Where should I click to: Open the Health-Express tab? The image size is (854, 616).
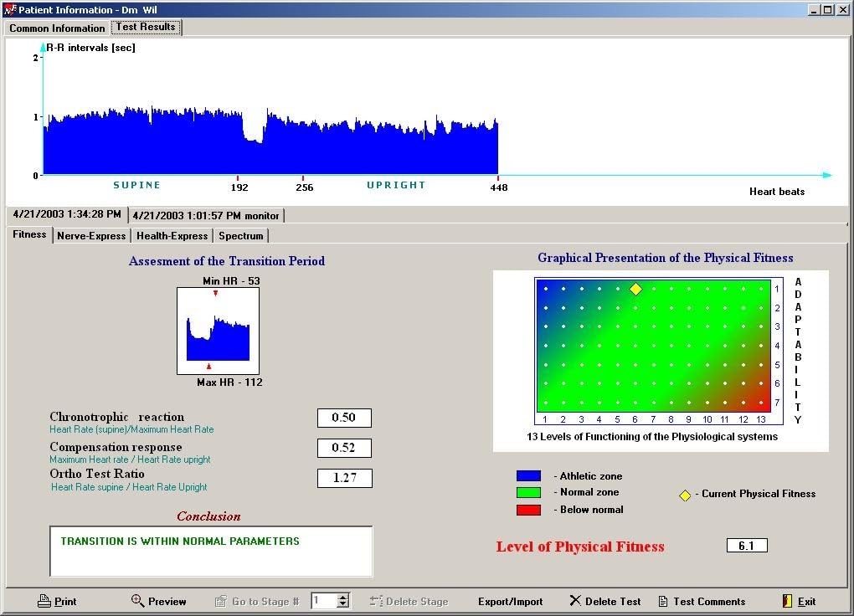pyautogui.click(x=172, y=236)
